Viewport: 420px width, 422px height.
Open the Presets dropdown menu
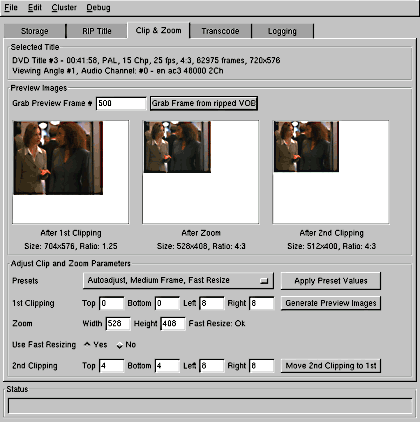[178, 281]
